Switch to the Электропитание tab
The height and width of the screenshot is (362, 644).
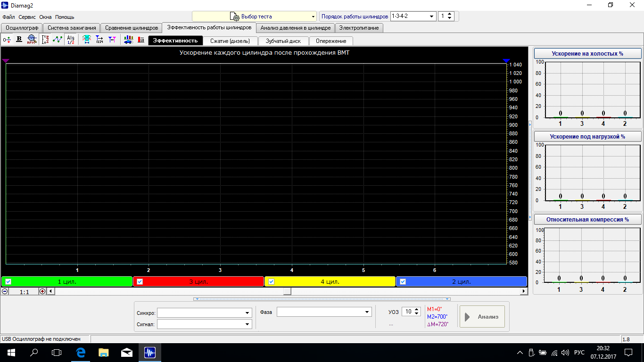coord(359,28)
